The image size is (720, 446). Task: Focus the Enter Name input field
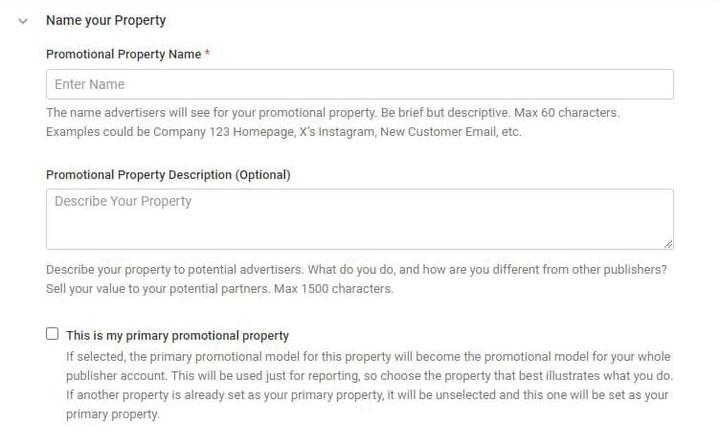click(x=359, y=84)
